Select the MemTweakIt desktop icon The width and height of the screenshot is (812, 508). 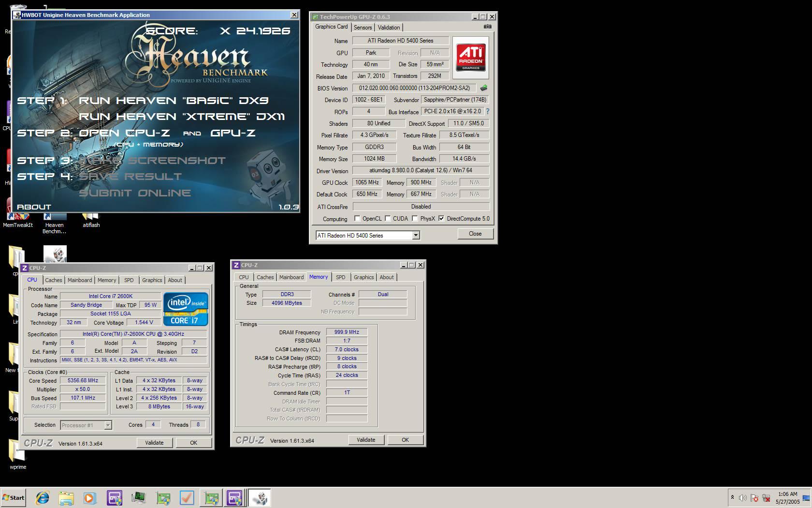point(18,221)
